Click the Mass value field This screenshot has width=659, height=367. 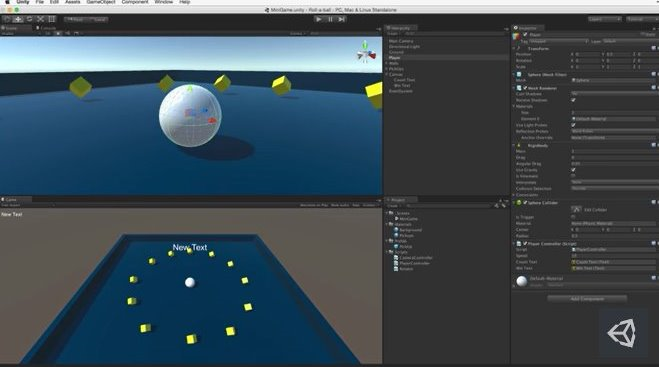[x=615, y=151]
